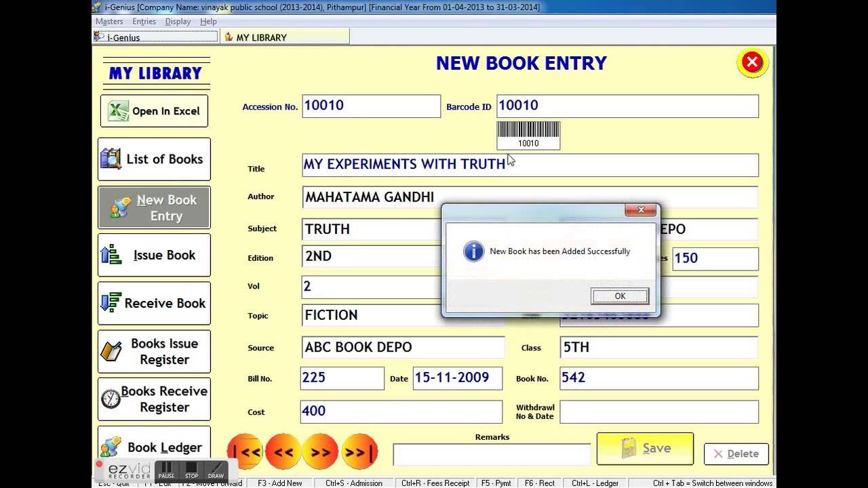Click the Delete button
Screen dimensions: 868x488
(736, 454)
